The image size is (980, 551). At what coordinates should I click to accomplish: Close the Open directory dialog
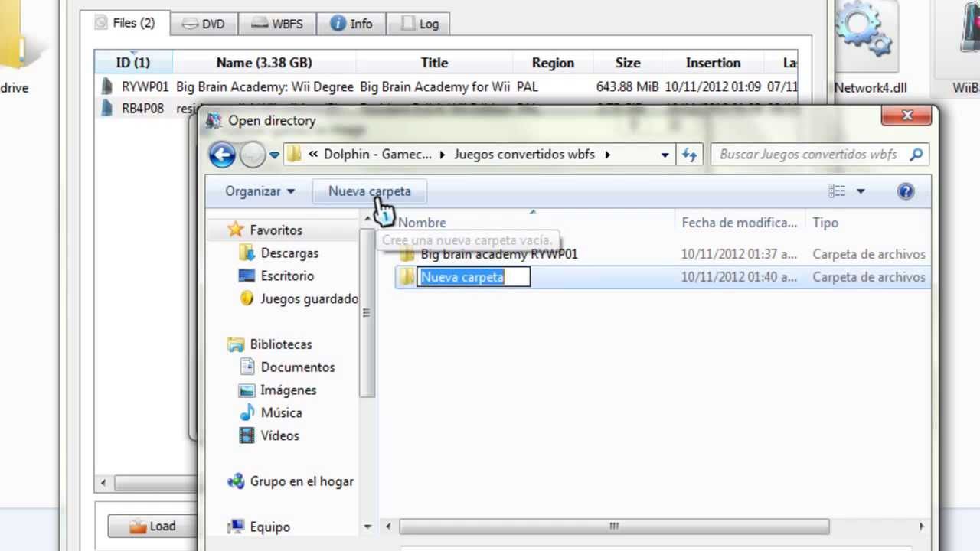[907, 116]
